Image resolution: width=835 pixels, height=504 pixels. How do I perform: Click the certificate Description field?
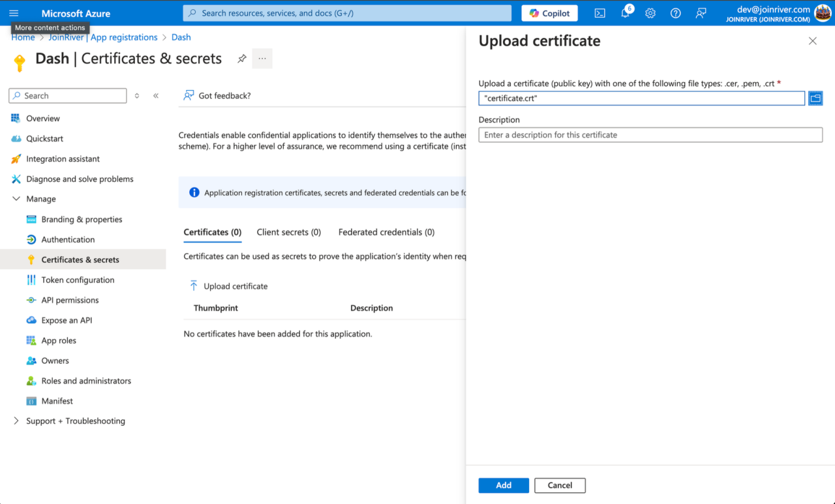coord(650,134)
